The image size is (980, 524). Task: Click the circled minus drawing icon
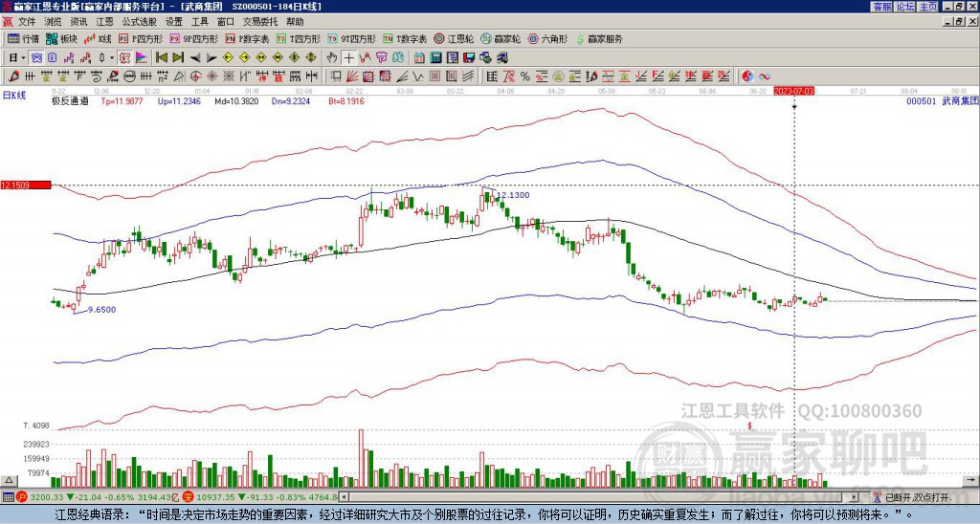coord(129,76)
